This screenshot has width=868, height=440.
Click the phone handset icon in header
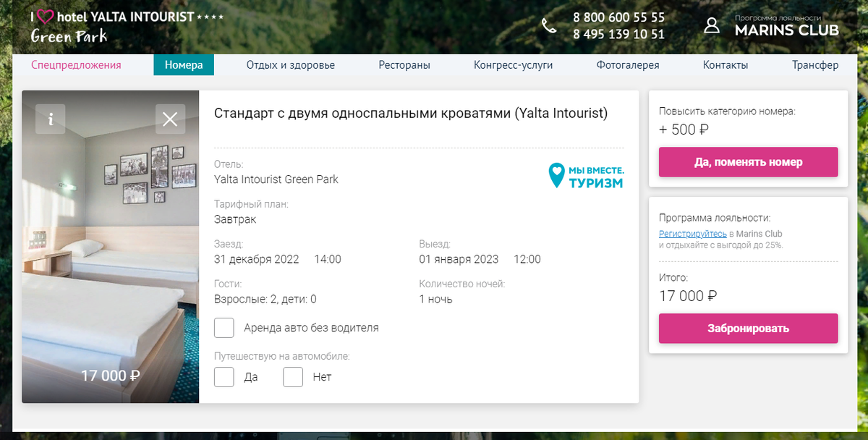pos(549,26)
